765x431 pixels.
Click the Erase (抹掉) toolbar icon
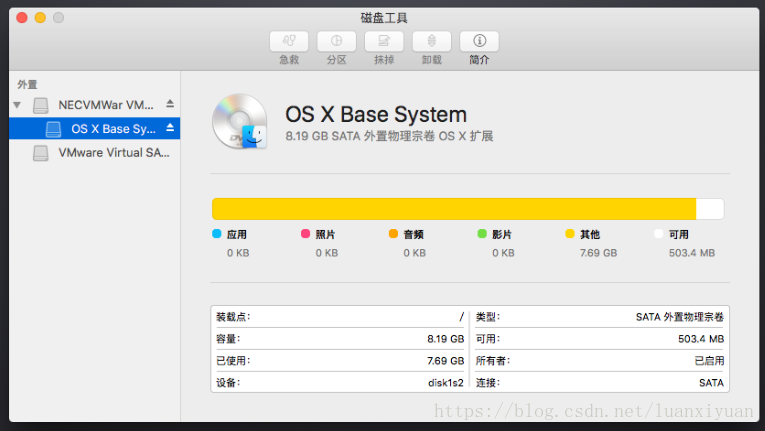click(x=384, y=41)
